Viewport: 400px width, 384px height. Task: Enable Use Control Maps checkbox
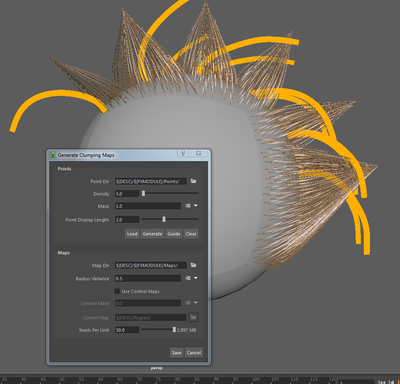(x=117, y=291)
